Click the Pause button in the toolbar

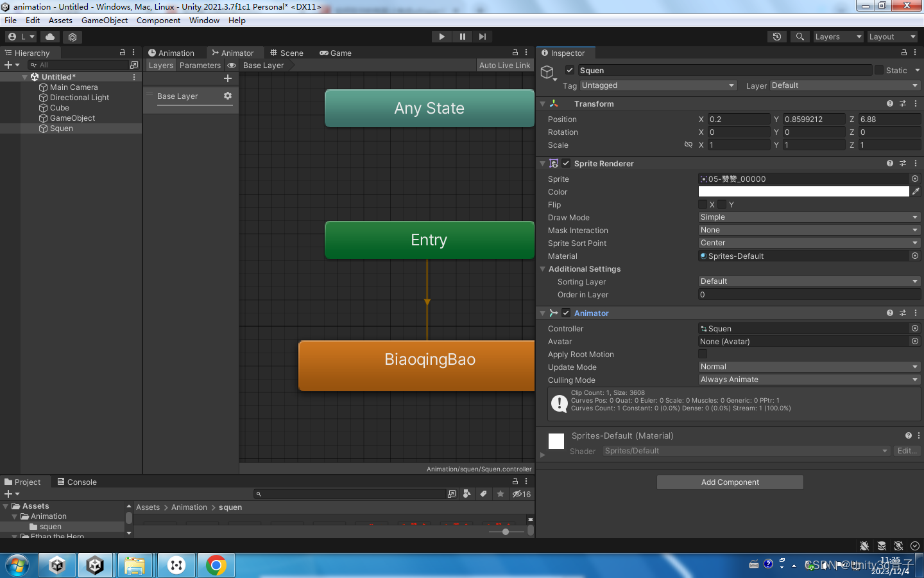click(462, 37)
